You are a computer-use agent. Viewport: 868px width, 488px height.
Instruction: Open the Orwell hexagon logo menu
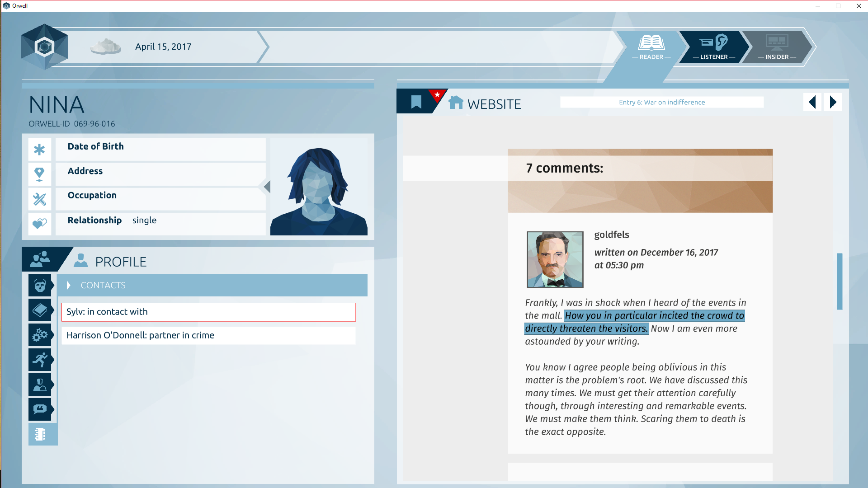44,47
